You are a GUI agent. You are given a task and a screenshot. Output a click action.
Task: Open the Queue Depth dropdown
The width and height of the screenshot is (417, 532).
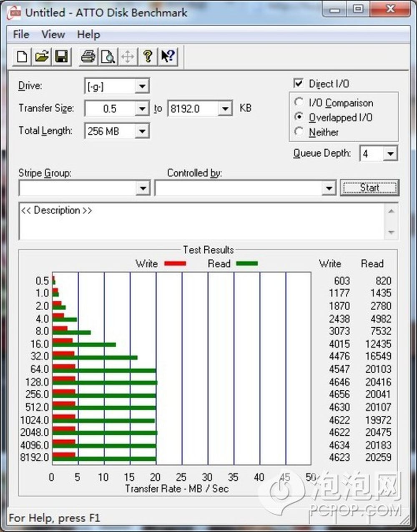point(390,154)
